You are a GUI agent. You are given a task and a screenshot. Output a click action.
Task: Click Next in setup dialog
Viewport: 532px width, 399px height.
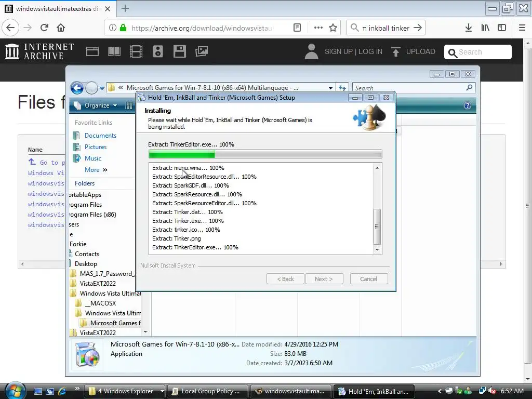point(324,279)
